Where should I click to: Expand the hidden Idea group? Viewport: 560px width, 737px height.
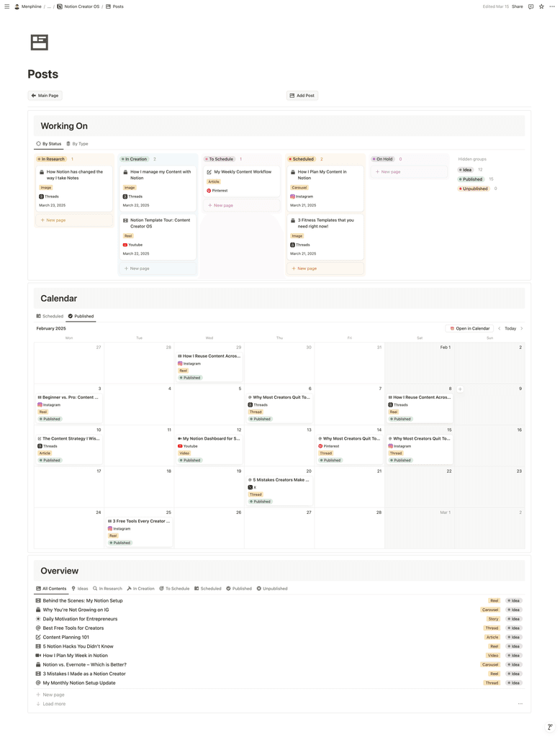click(466, 170)
